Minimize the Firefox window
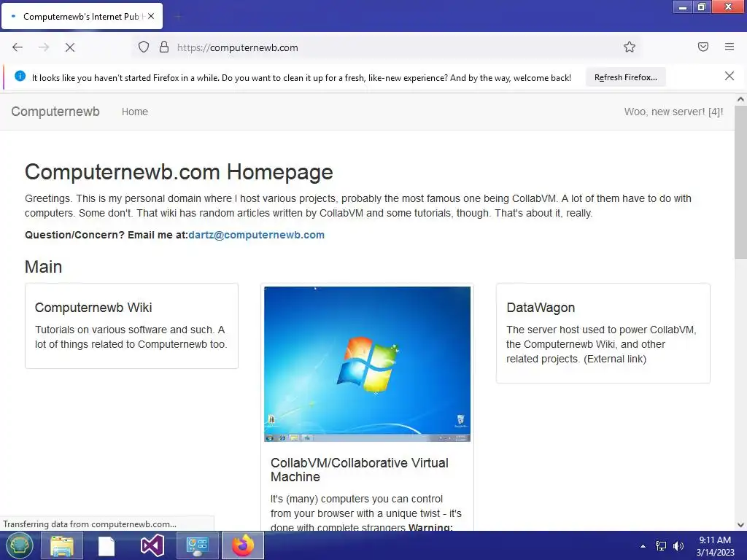747x560 pixels. 683,7
